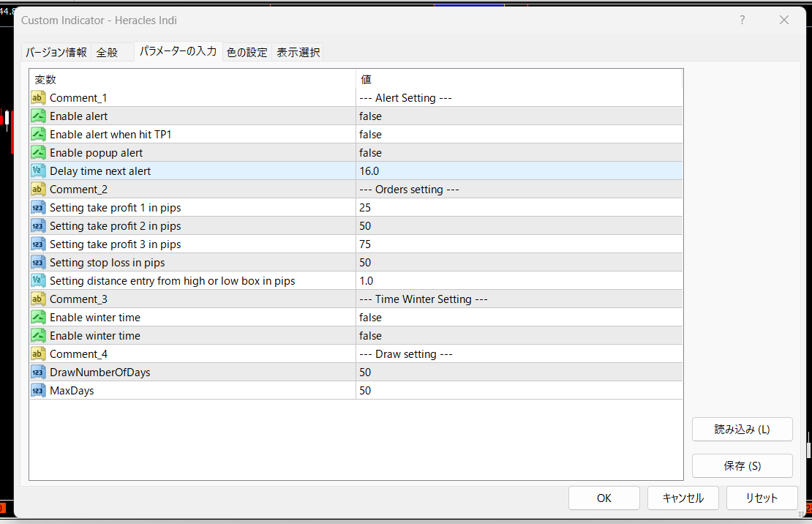Click the integer icon beside Setting stop loss
Screen dimensions: 812x524
click(x=38, y=262)
